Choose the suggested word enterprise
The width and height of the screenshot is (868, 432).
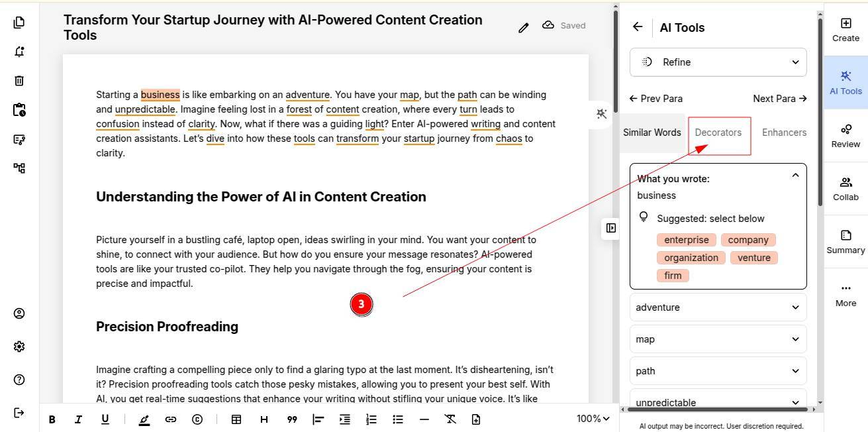686,240
